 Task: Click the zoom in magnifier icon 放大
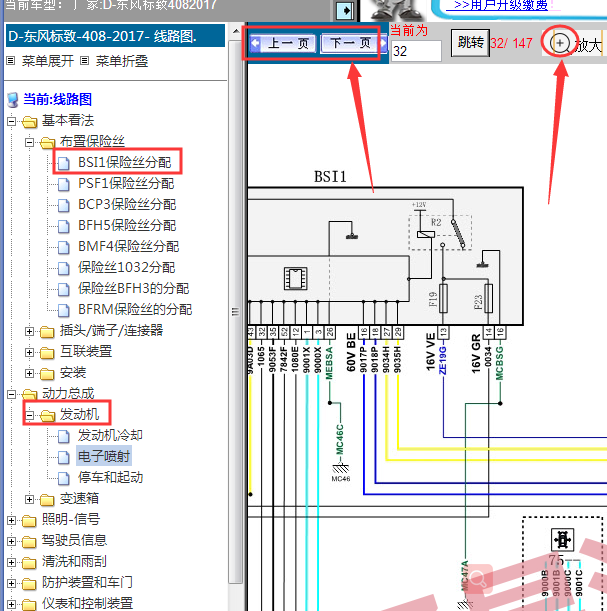pyautogui.click(x=559, y=43)
